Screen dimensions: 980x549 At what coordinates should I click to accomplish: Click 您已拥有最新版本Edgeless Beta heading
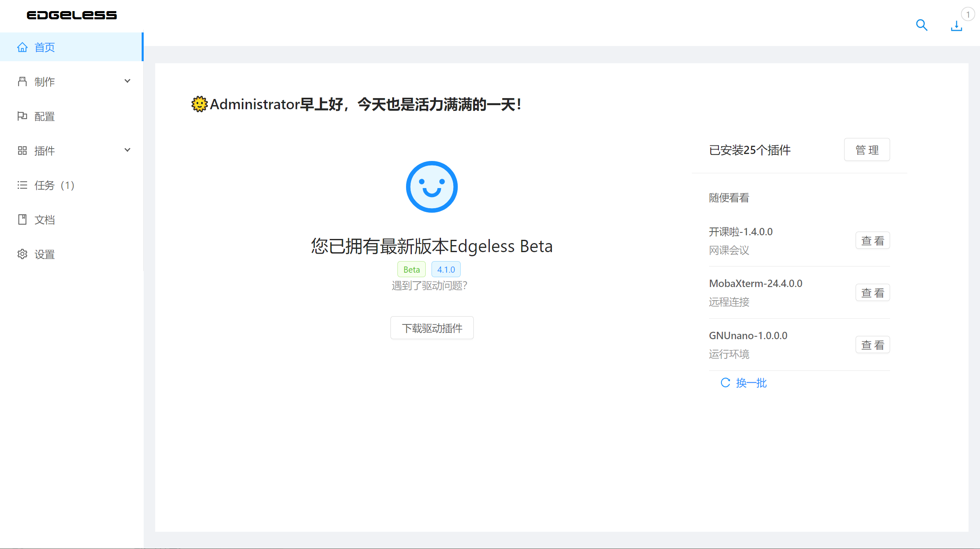coord(432,246)
